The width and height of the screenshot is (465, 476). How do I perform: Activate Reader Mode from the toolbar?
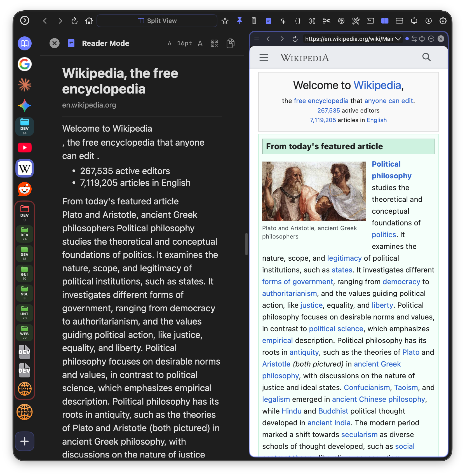tap(269, 21)
